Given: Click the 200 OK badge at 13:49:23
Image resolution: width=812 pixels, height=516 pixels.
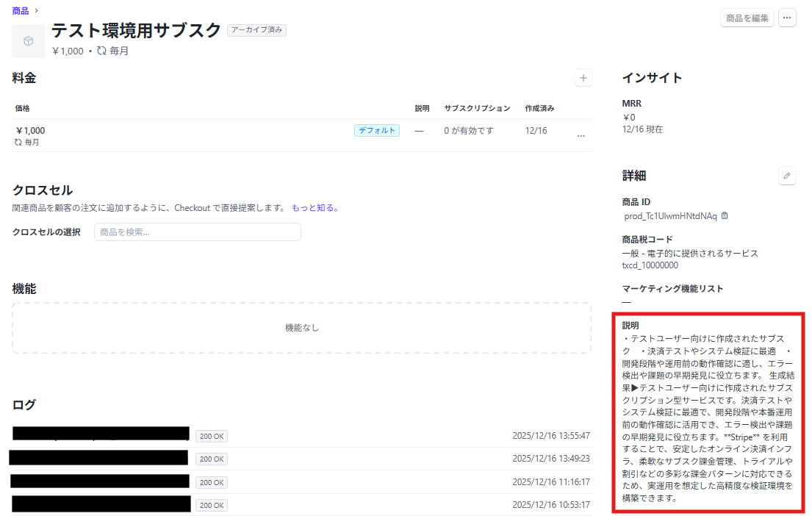Looking at the screenshot, I should [212, 459].
